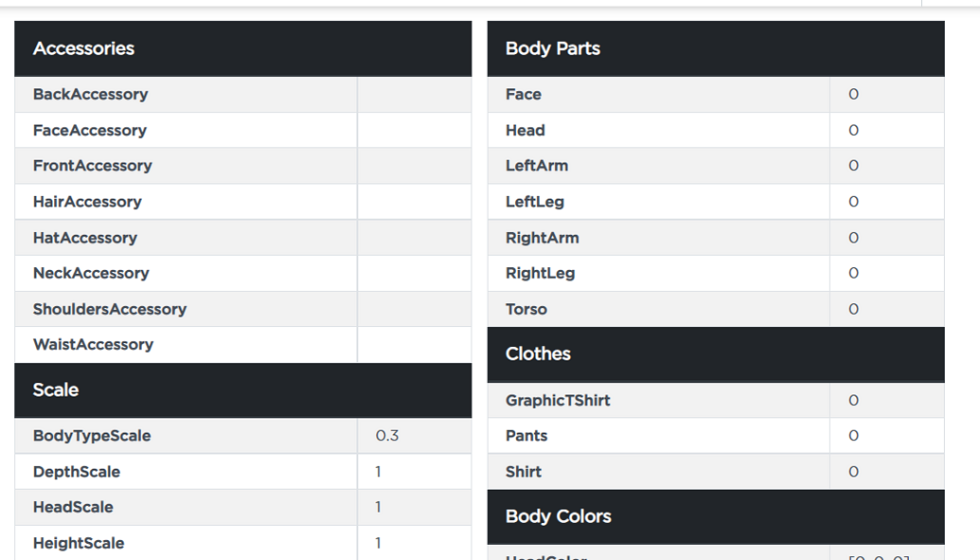
Task: Select the HeadScale property label
Action: (x=73, y=507)
